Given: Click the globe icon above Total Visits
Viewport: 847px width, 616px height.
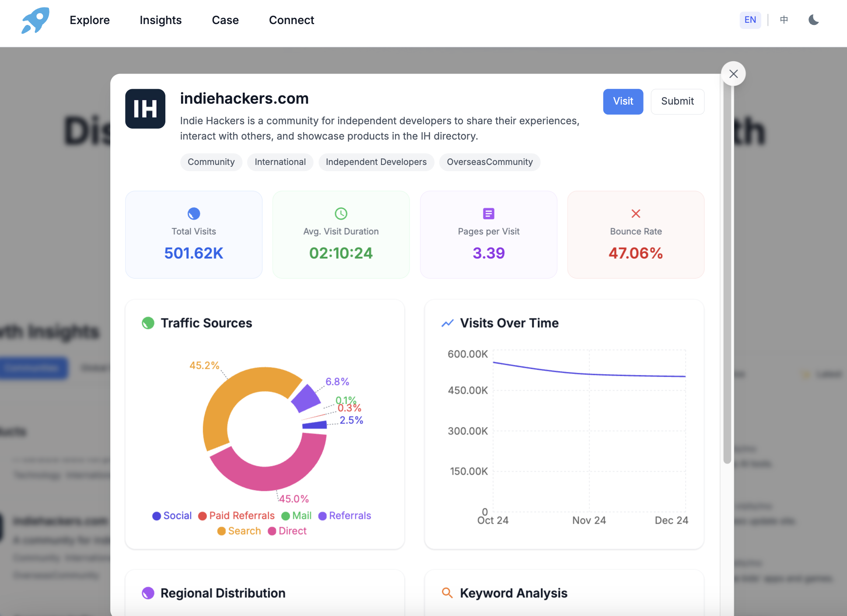Looking at the screenshot, I should [x=193, y=214].
